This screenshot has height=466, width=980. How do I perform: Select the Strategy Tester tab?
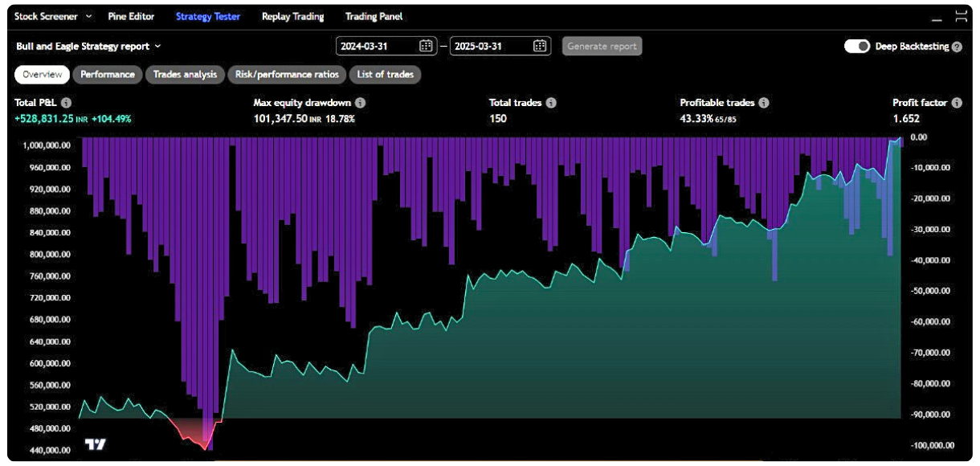pyautogui.click(x=208, y=16)
